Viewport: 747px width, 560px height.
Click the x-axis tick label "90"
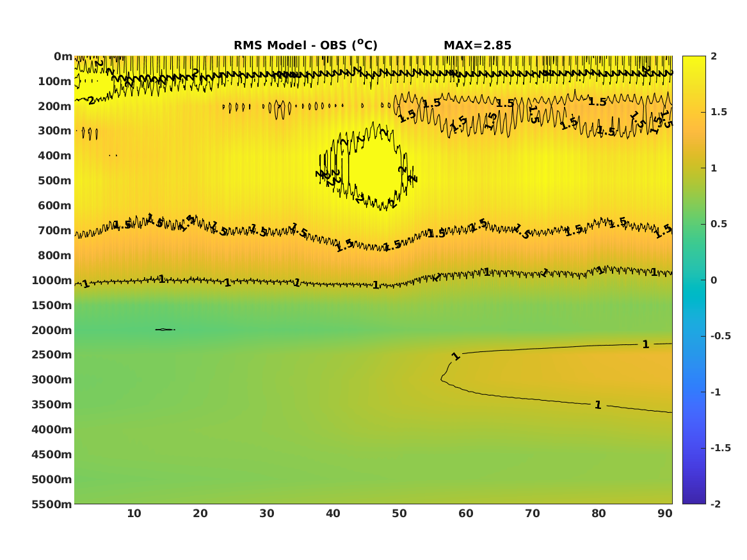(665, 513)
